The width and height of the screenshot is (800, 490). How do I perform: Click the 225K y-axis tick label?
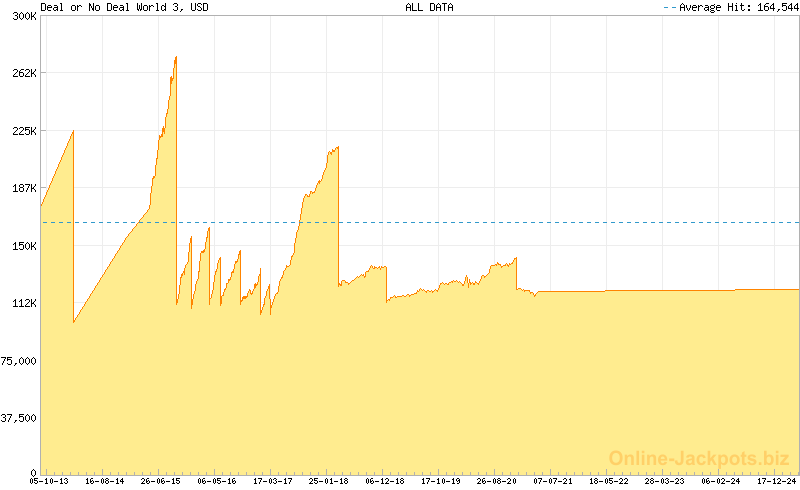click(x=23, y=131)
